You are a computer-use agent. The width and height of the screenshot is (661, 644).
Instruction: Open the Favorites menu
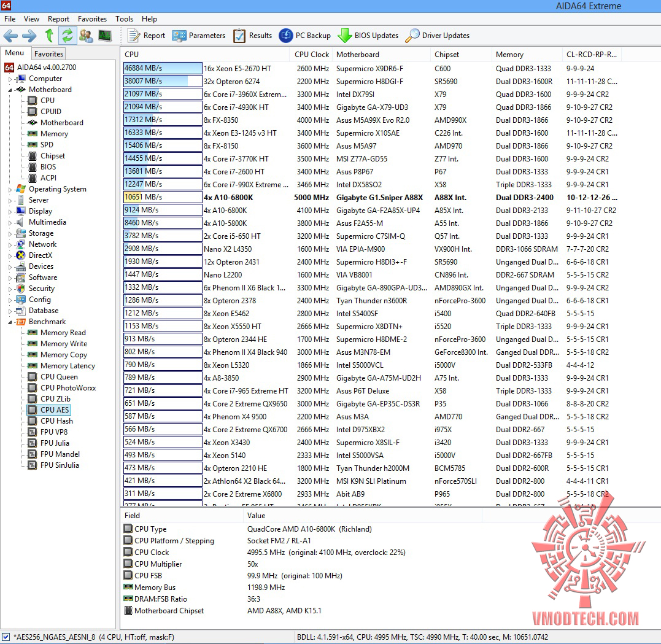coord(92,19)
